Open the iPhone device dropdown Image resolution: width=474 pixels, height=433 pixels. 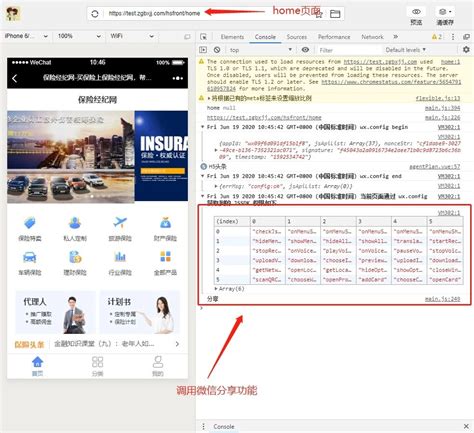(26, 36)
